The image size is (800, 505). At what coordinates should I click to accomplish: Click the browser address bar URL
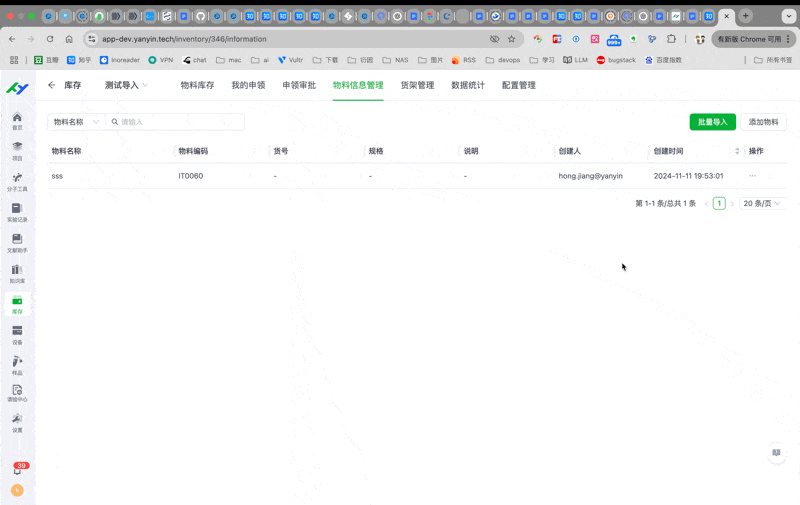click(x=184, y=39)
